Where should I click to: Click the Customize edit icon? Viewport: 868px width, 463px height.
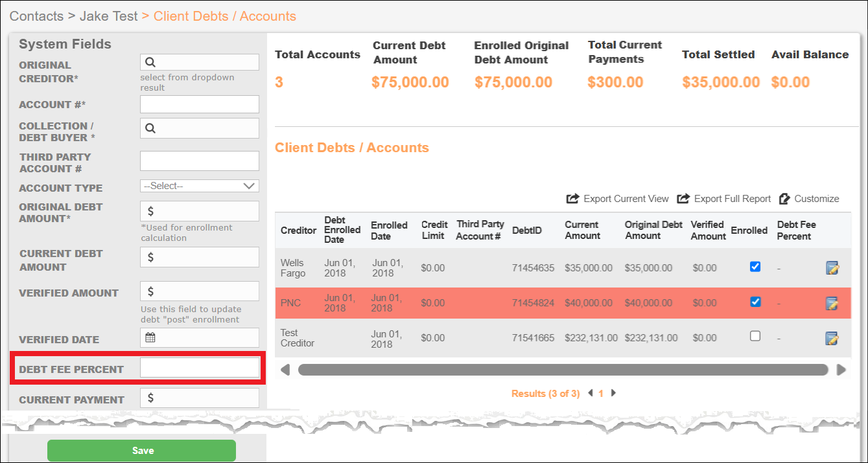pyautogui.click(x=785, y=199)
